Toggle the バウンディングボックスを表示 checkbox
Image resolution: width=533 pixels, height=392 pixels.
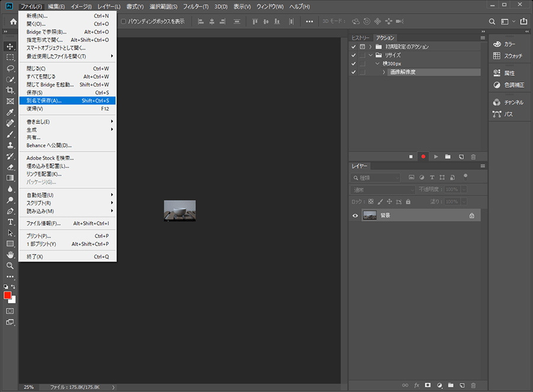(123, 21)
